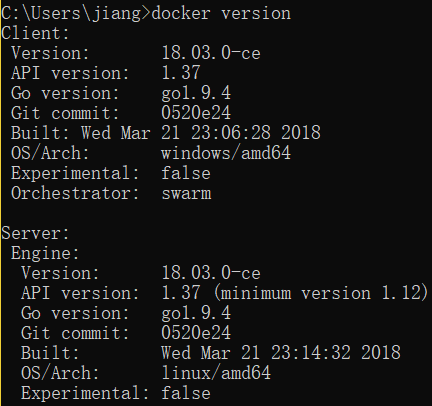Click server Go version go1.9.4

tap(196, 314)
